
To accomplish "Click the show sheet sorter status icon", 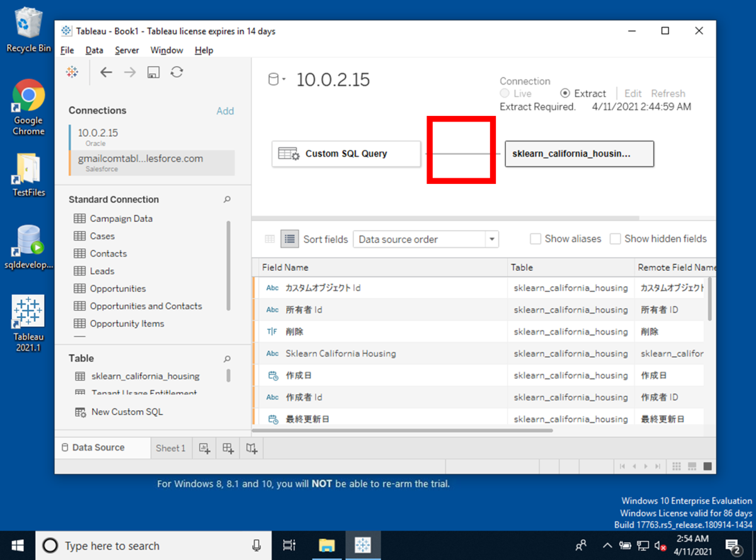I will pos(677,466).
